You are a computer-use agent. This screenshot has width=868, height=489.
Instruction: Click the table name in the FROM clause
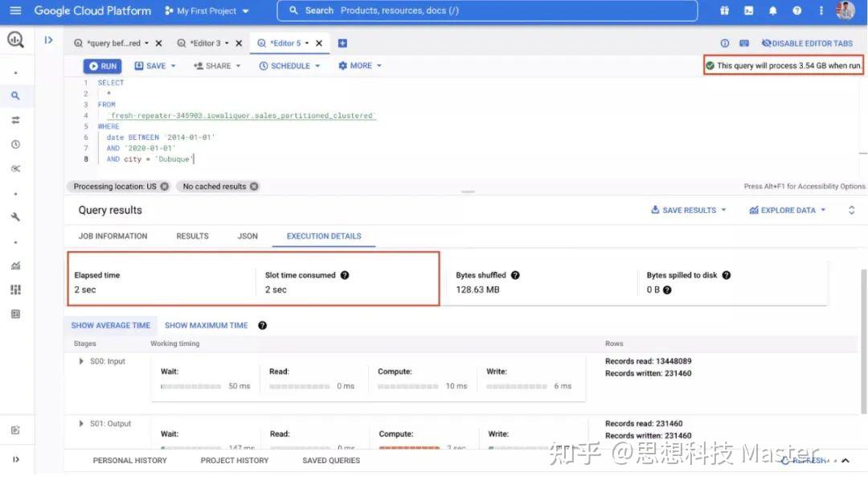241,116
